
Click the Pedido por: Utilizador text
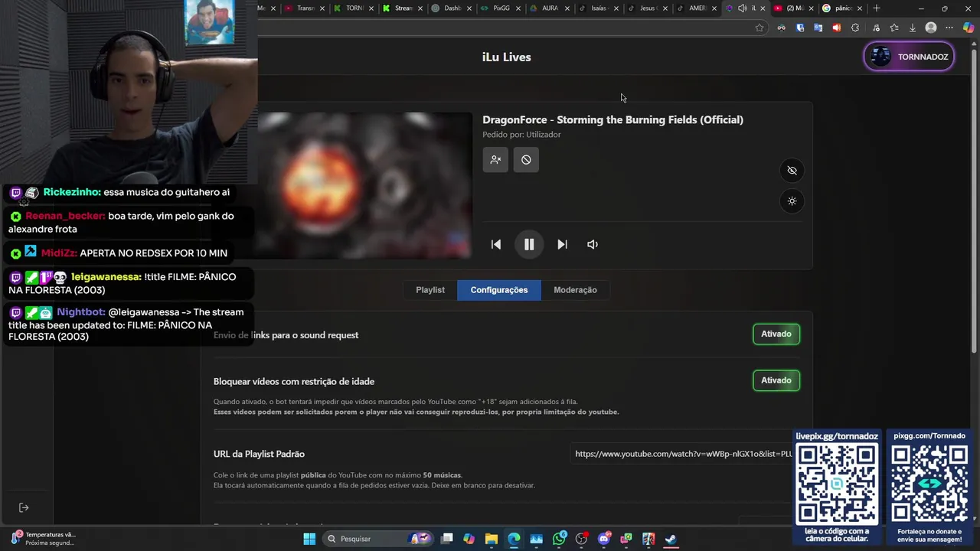pos(521,135)
